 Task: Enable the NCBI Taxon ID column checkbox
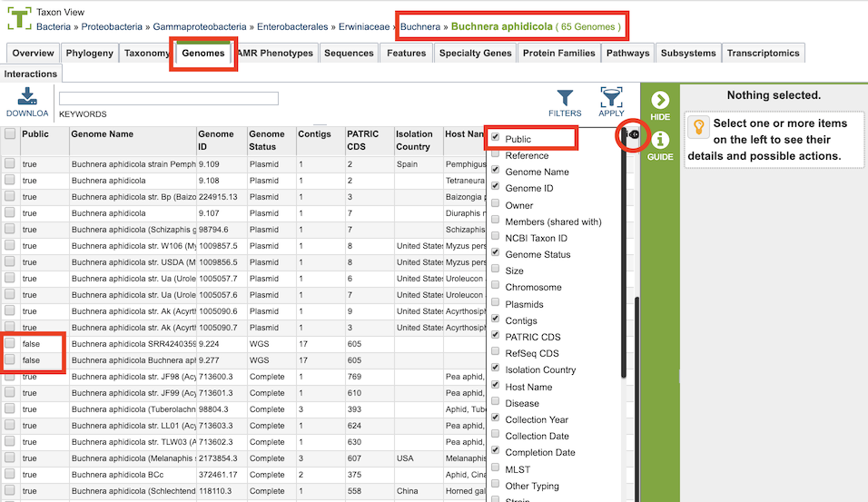496,236
